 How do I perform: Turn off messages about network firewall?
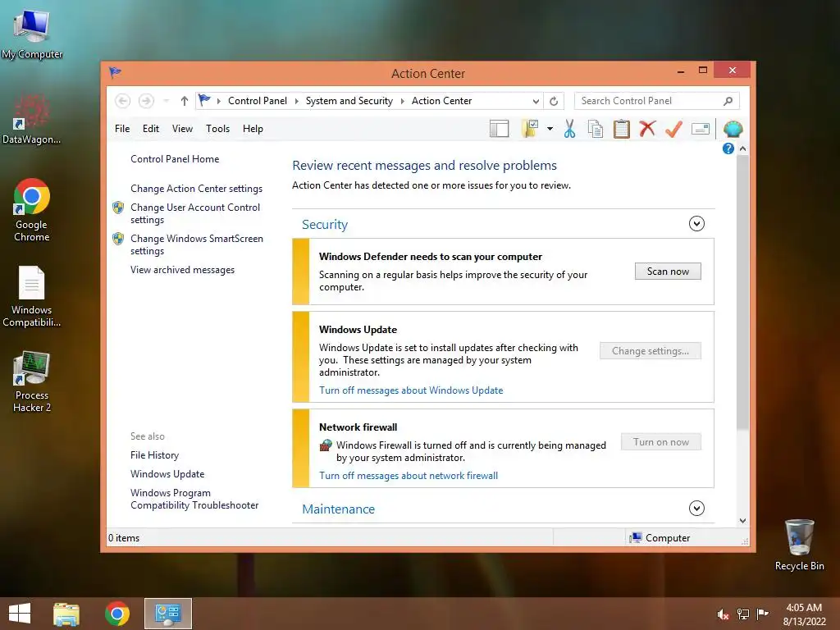point(409,476)
